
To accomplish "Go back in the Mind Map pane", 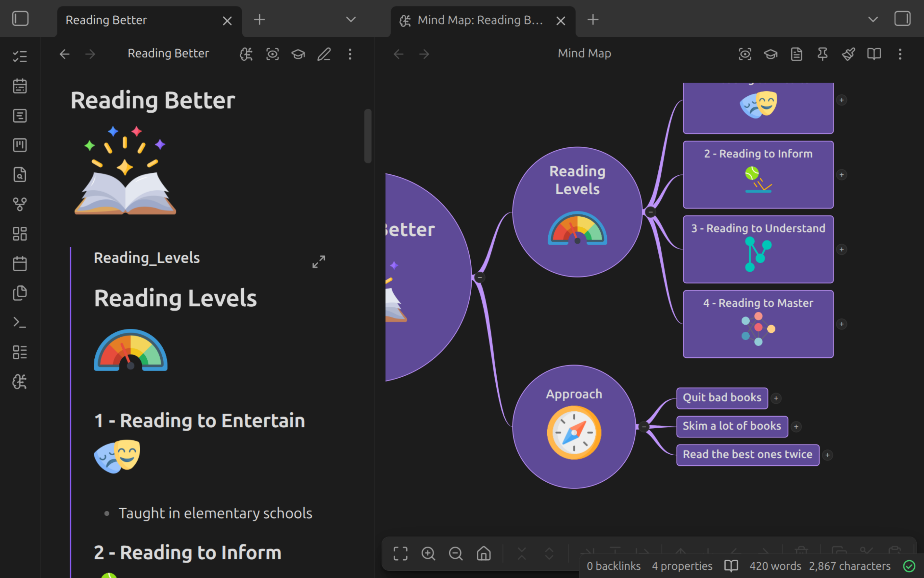I will (398, 54).
